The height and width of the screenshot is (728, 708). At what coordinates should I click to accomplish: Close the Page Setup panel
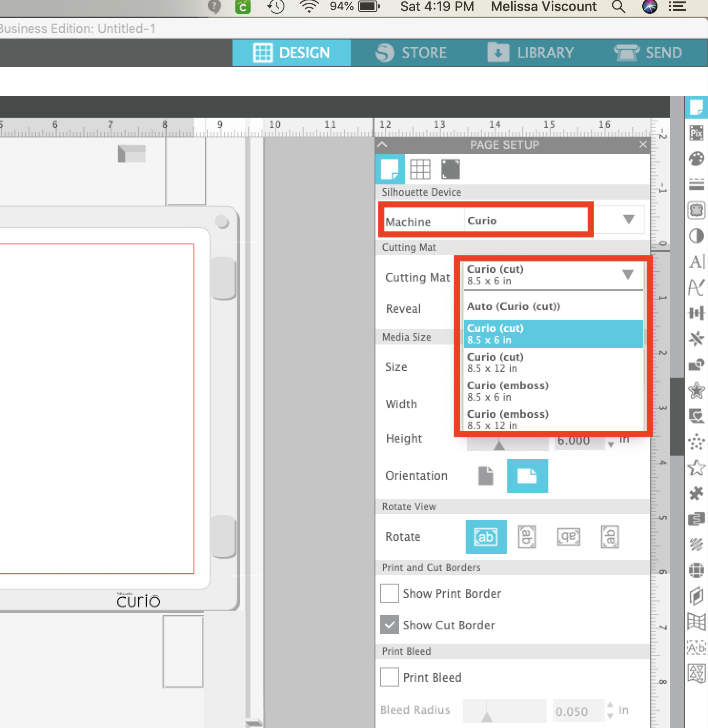tap(643, 144)
